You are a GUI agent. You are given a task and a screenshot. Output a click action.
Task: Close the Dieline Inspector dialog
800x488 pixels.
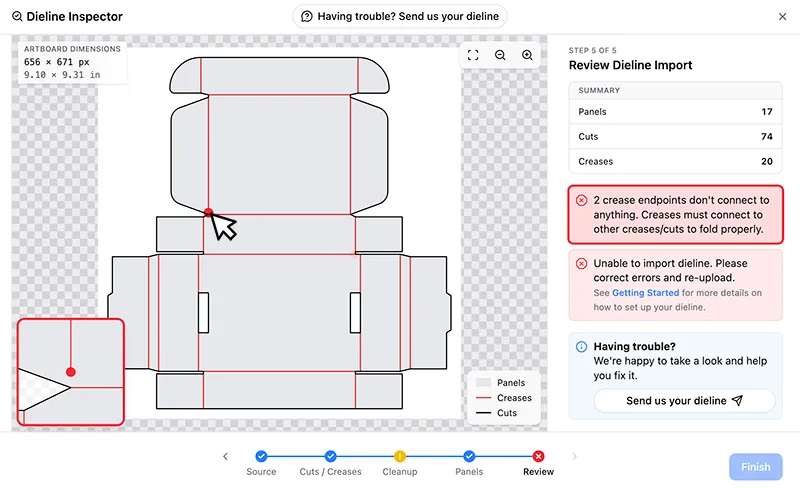point(782,17)
